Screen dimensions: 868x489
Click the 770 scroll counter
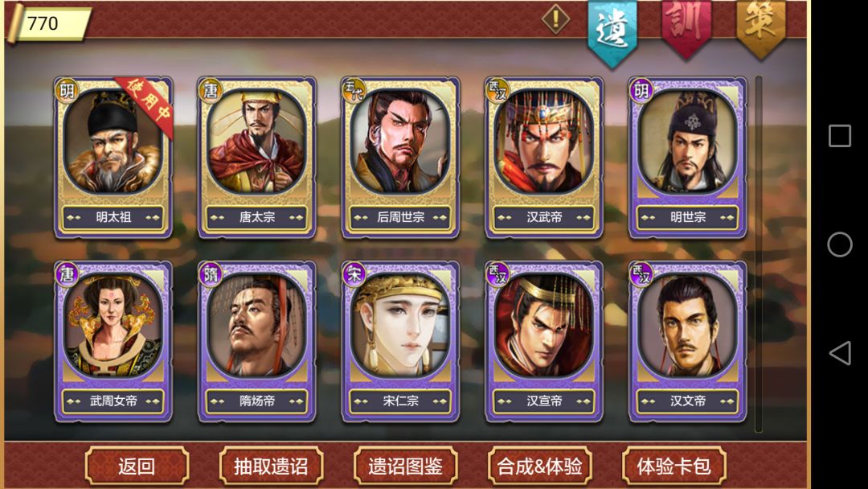[49, 23]
